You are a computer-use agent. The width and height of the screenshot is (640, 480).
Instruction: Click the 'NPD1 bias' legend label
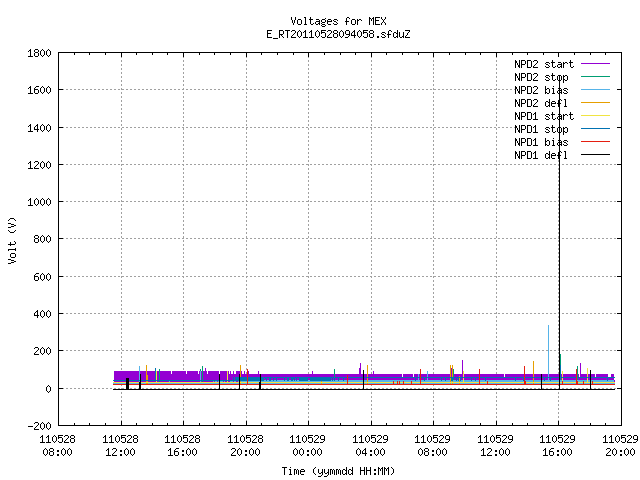coord(541,142)
